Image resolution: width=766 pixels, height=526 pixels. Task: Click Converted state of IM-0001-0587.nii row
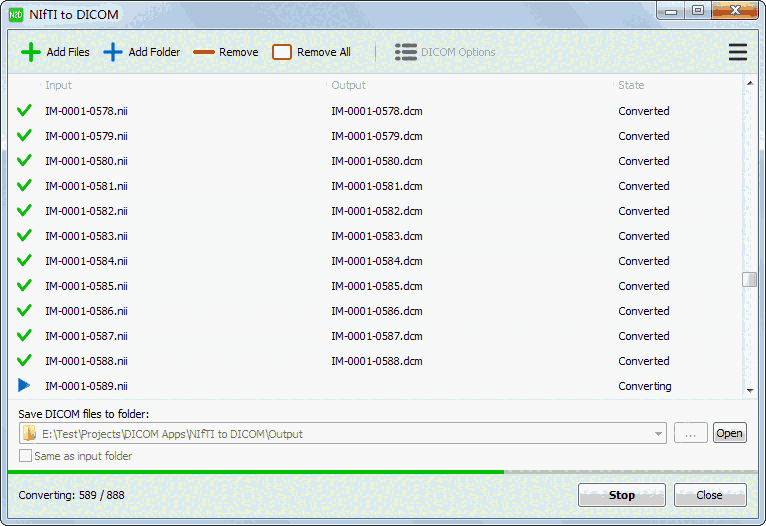(x=644, y=336)
